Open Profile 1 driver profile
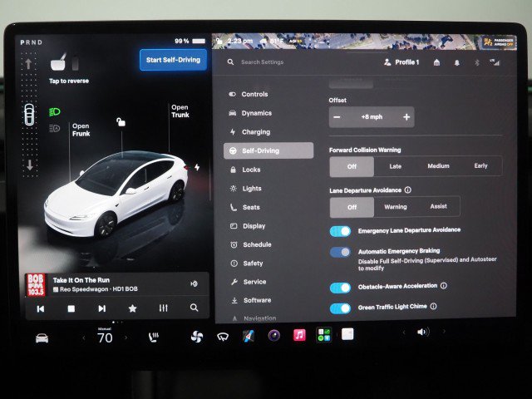 401,62
